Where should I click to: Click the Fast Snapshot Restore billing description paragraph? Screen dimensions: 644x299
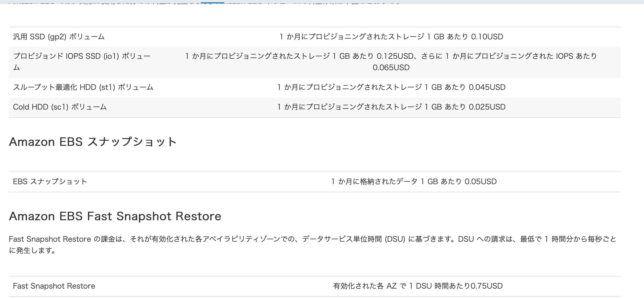click(x=313, y=245)
